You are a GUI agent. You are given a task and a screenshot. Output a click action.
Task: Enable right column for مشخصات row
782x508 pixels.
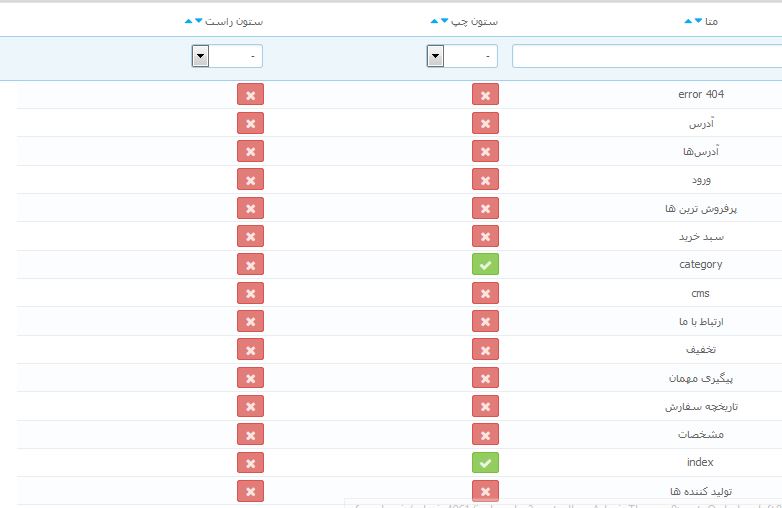pos(250,435)
